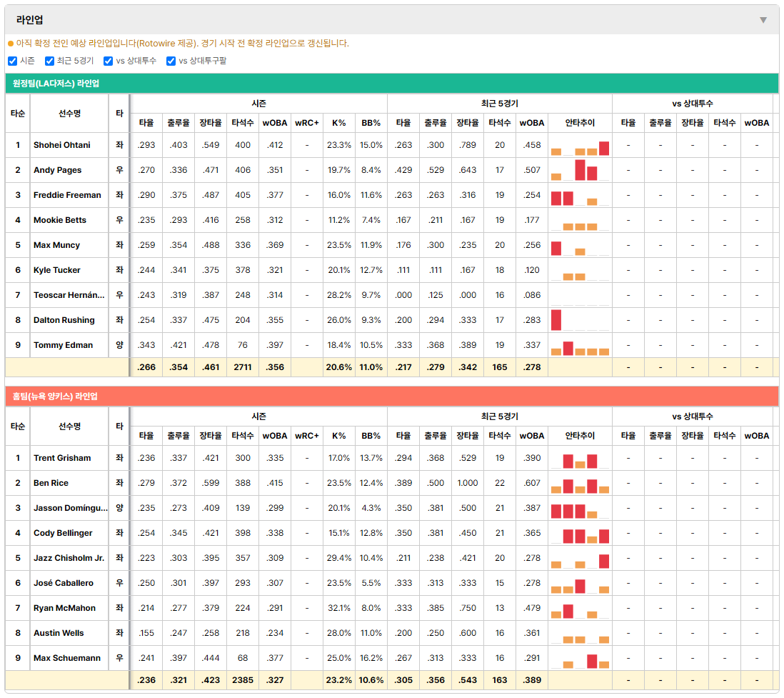Select Mookie Betts in the Dodgers lineup
The image size is (784, 698).
tap(59, 220)
